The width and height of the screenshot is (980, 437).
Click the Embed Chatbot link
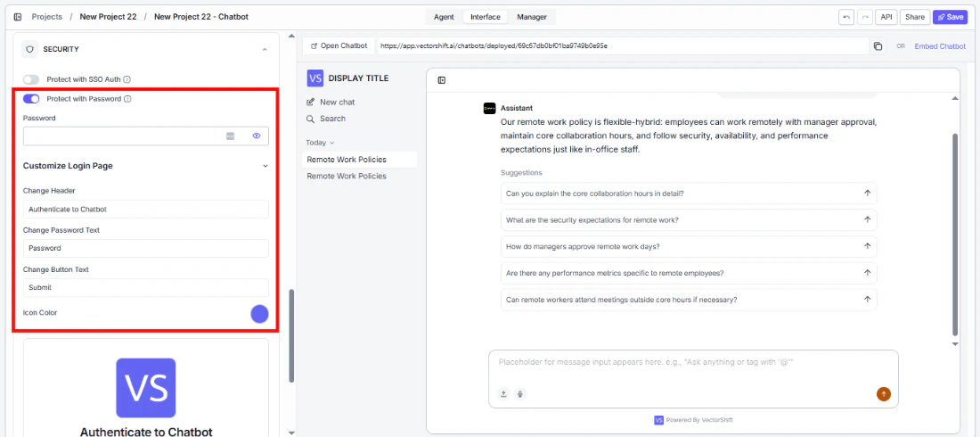940,46
